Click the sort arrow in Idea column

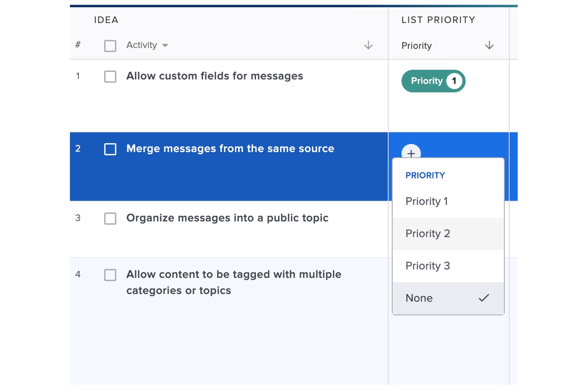coord(368,45)
